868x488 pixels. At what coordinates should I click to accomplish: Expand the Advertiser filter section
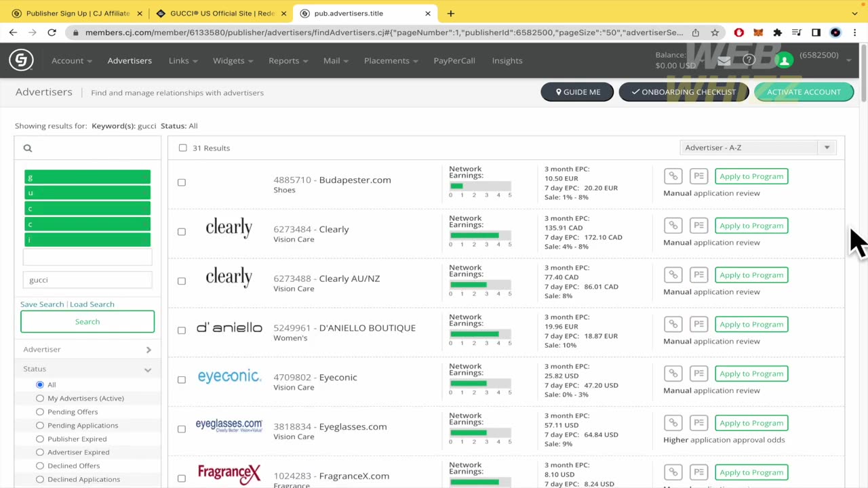click(x=87, y=349)
